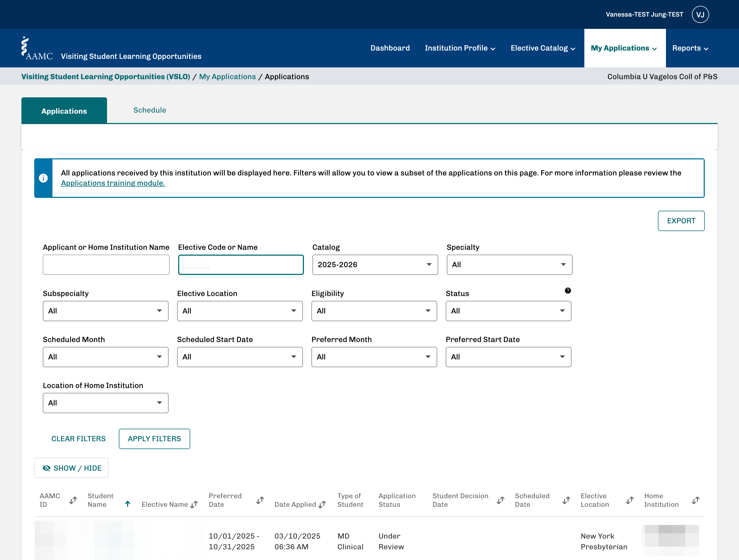Click the info icon in the notice banner
The width and height of the screenshot is (739, 560).
pos(43,178)
